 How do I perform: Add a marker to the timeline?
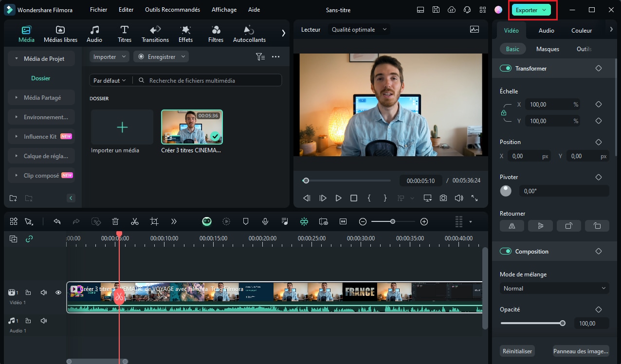(246, 221)
